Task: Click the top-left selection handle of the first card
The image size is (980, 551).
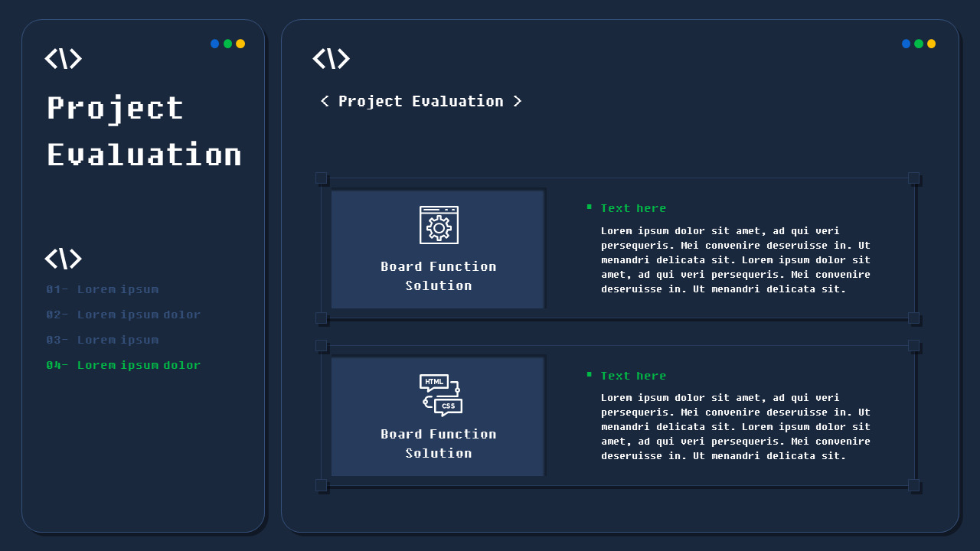Action: point(322,178)
